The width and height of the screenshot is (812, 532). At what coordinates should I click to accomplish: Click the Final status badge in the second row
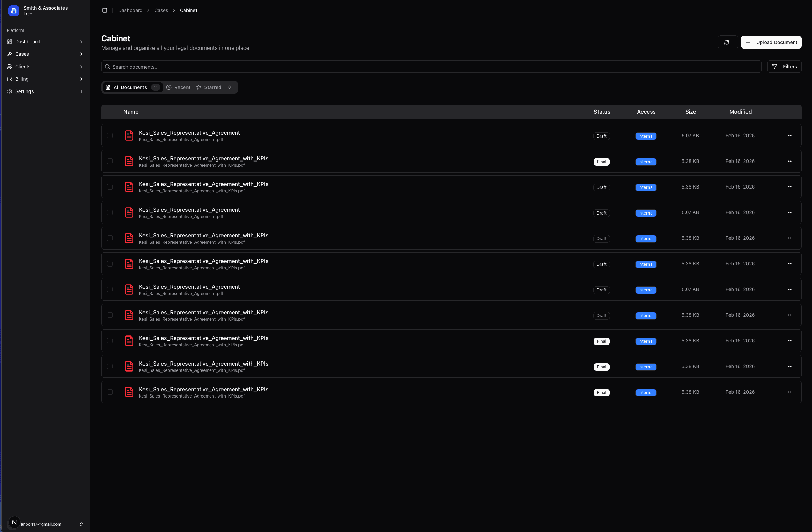click(x=601, y=162)
